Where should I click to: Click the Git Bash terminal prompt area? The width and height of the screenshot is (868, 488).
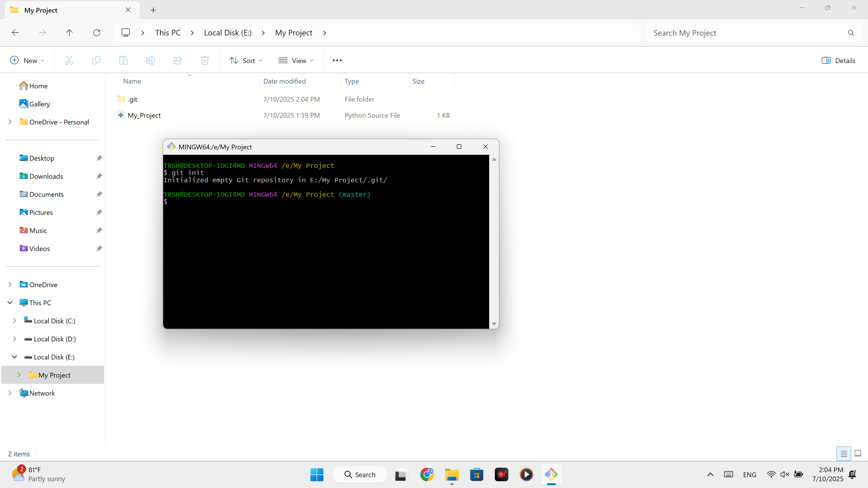[x=326, y=242]
